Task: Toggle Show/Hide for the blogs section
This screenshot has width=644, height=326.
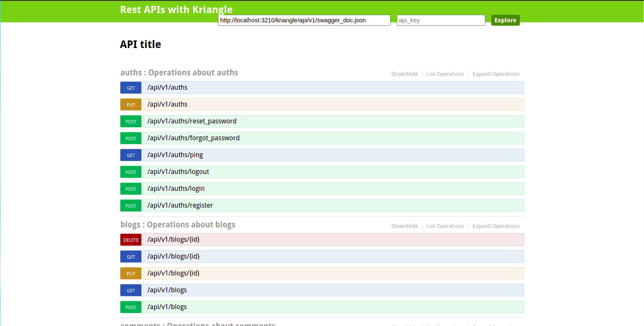Action: coord(404,226)
